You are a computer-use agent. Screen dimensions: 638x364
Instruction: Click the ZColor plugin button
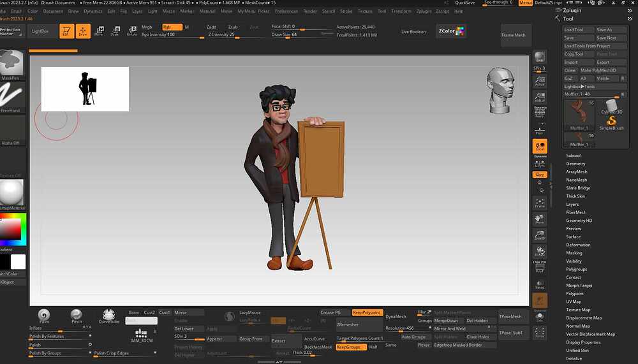[x=451, y=31]
